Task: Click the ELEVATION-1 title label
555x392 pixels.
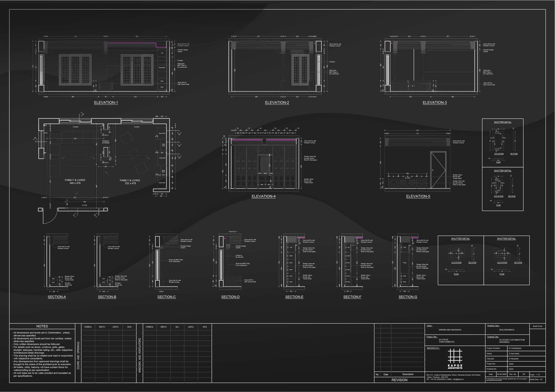Action: (106, 103)
